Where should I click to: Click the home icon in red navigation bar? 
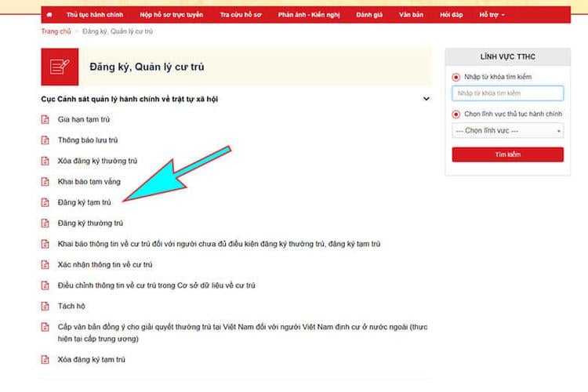[x=49, y=15]
